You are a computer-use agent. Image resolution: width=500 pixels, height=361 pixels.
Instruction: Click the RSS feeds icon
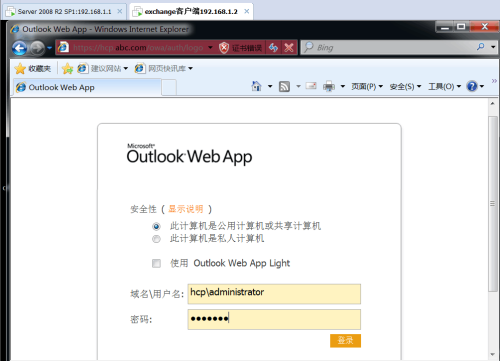[x=284, y=87]
